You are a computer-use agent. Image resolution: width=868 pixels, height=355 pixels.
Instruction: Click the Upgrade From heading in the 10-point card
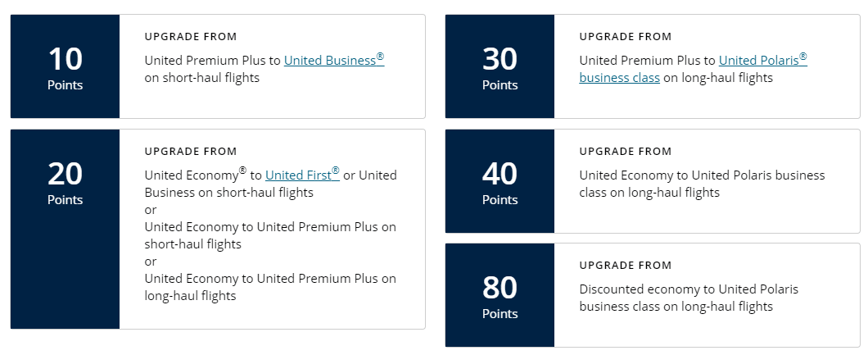(x=191, y=37)
